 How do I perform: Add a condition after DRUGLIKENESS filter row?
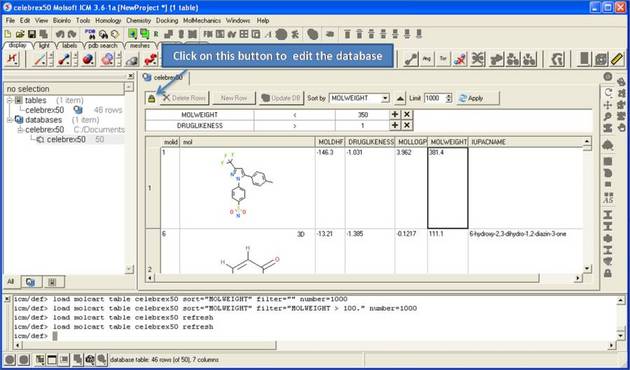[x=395, y=125]
